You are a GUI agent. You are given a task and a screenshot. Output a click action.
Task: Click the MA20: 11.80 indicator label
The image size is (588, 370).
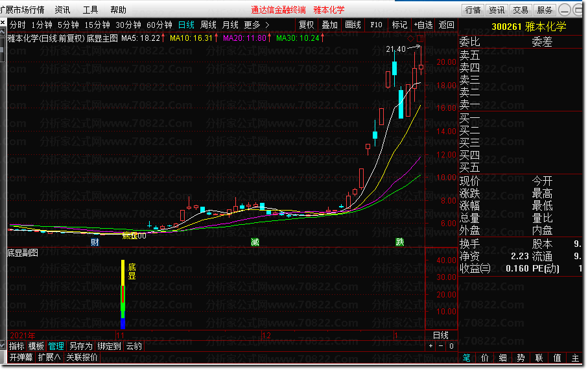pyautogui.click(x=247, y=38)
